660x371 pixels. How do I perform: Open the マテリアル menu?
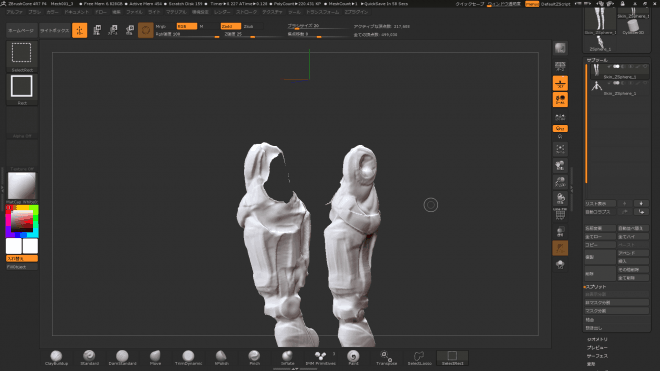[x=176, y=12]
